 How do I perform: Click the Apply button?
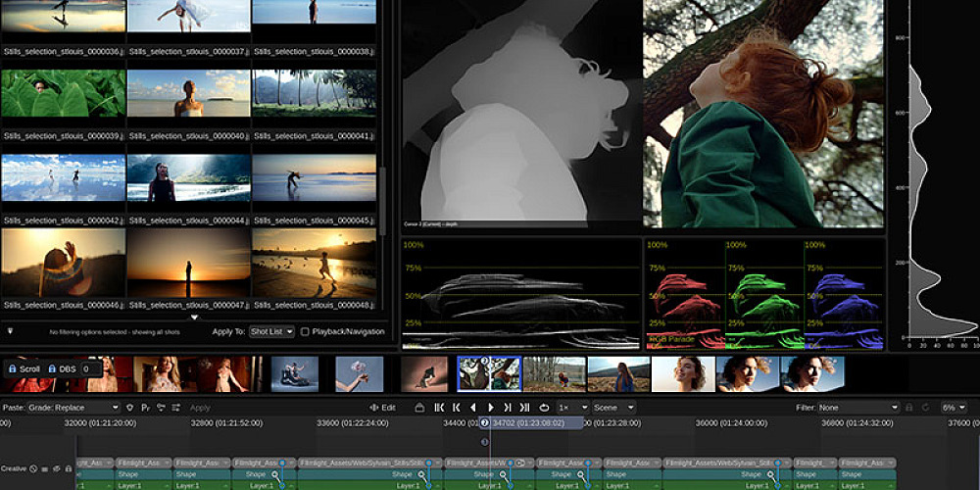pos(200,408)
